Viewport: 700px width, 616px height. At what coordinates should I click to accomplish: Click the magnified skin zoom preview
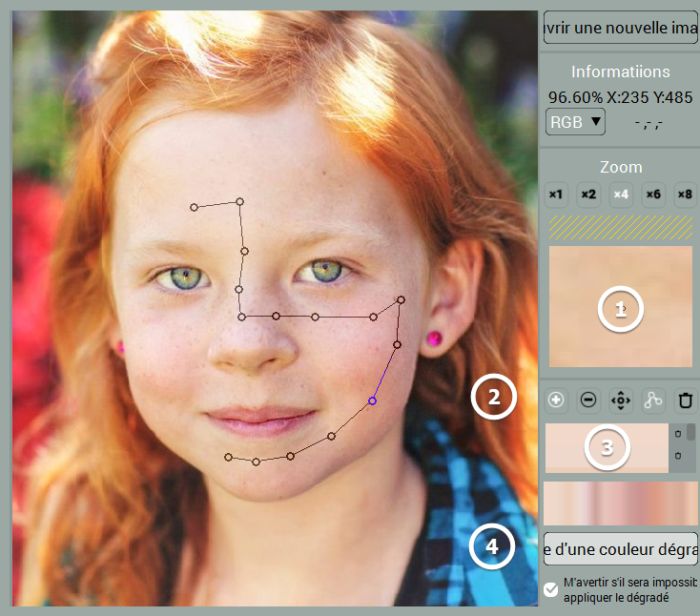(x=621, y=307)
